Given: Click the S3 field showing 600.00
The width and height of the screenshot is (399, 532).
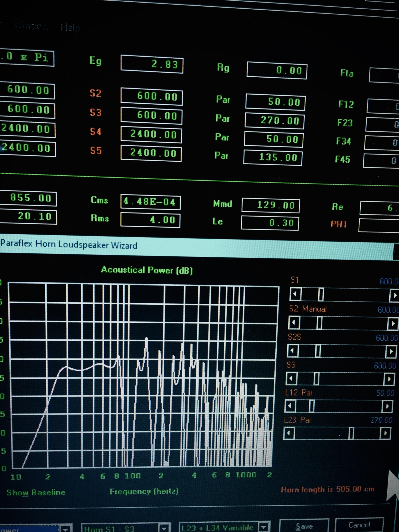Looking at the screenshot, I should tap(152, 116).
